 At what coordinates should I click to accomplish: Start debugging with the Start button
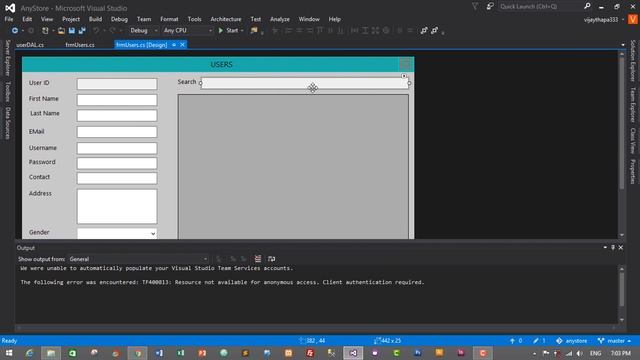tap(228, 31)
